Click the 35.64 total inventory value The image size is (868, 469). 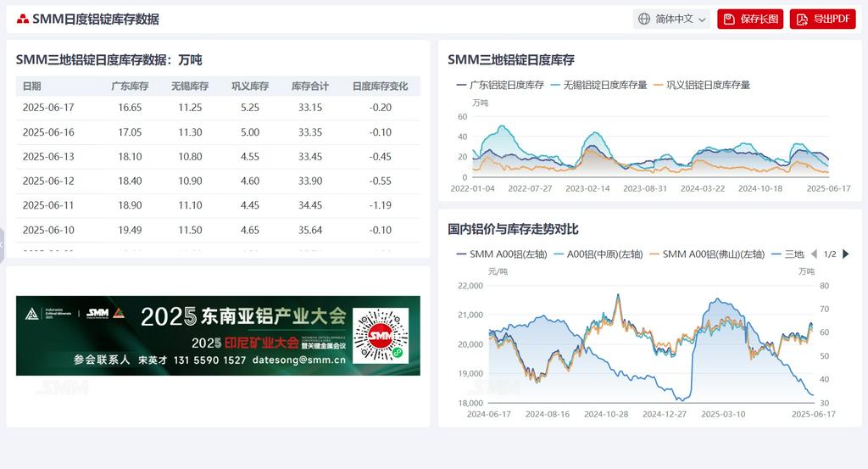pyautogui.click(x=310, y=230)
